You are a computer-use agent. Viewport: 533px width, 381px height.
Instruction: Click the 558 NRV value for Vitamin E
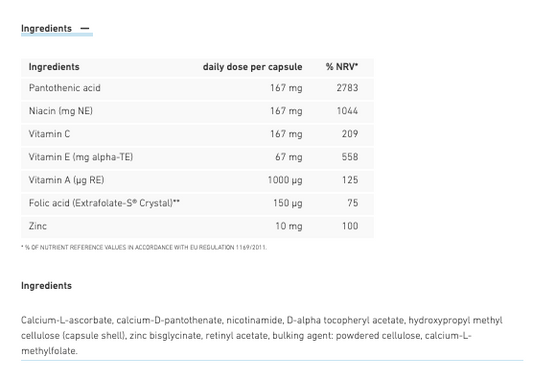350,157
